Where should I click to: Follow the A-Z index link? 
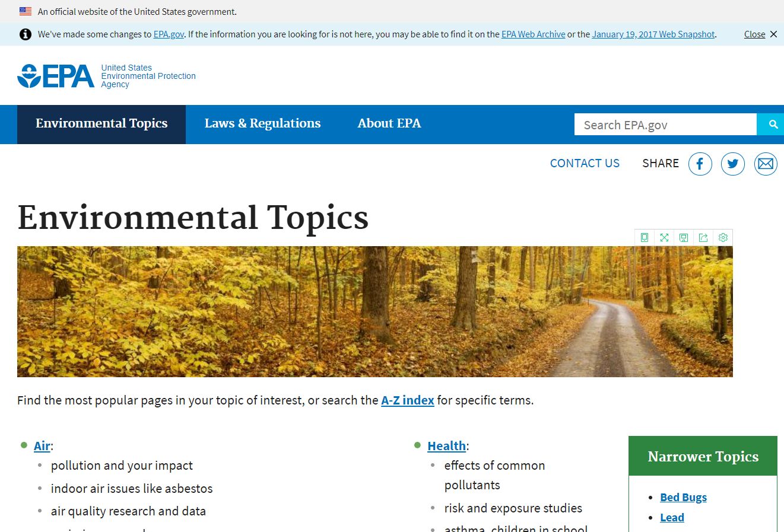(407, 400)
